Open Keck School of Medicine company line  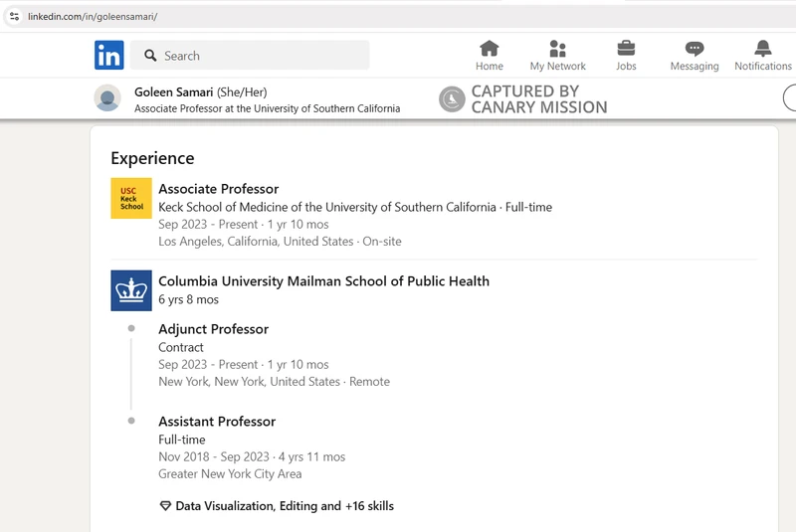click(x=355, y=208)
